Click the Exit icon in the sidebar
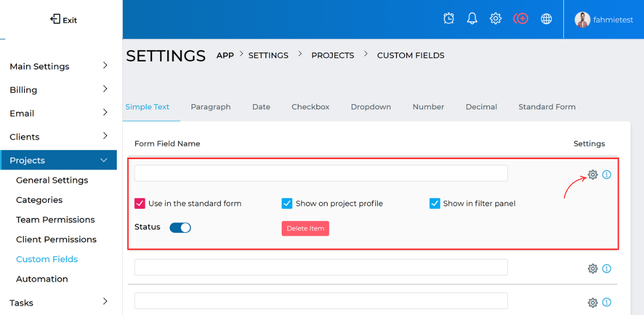Screen dimensions: 644x315 (x=55, y=20)
